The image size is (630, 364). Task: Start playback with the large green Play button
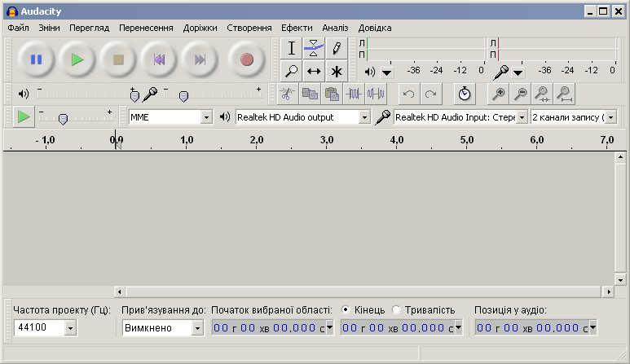(77, 59)
